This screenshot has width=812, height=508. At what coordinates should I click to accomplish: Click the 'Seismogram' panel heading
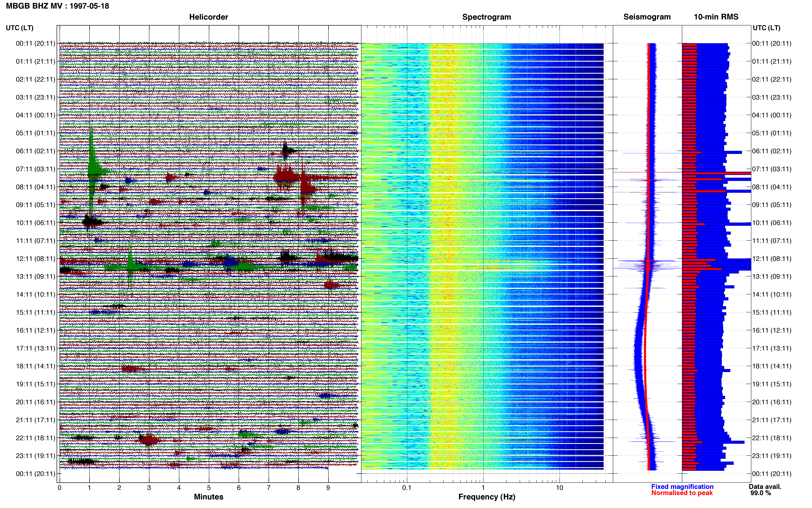pyautogui.click(x=647, y=17)
